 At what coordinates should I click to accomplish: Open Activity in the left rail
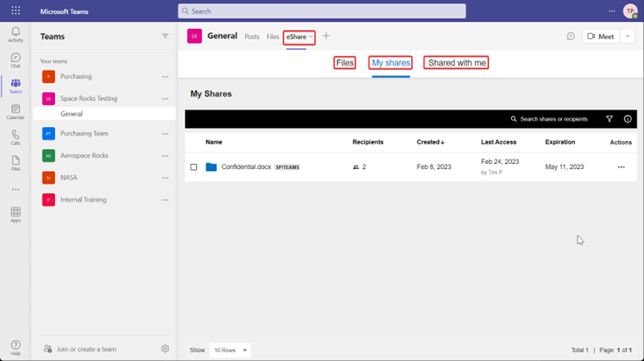coord(16,34)
